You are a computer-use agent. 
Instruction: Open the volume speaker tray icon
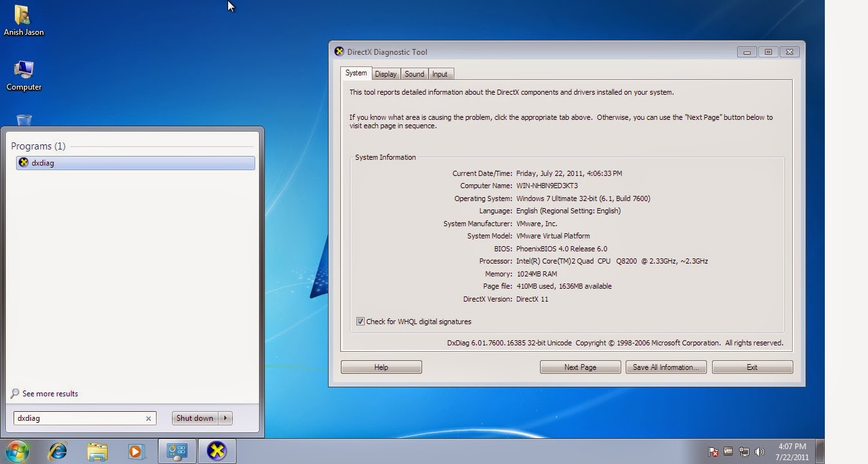click(x=760, y=452)
